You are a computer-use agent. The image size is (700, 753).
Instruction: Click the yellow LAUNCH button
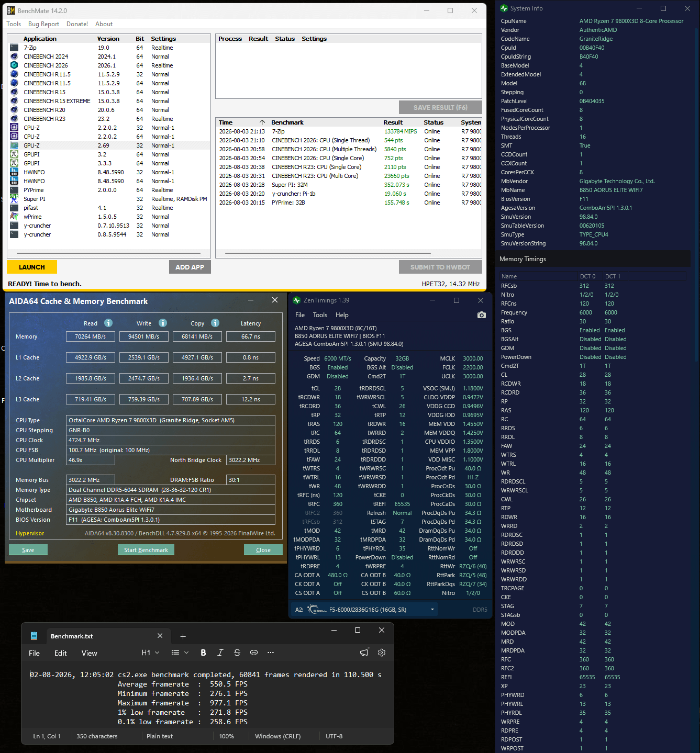(32, 267)
